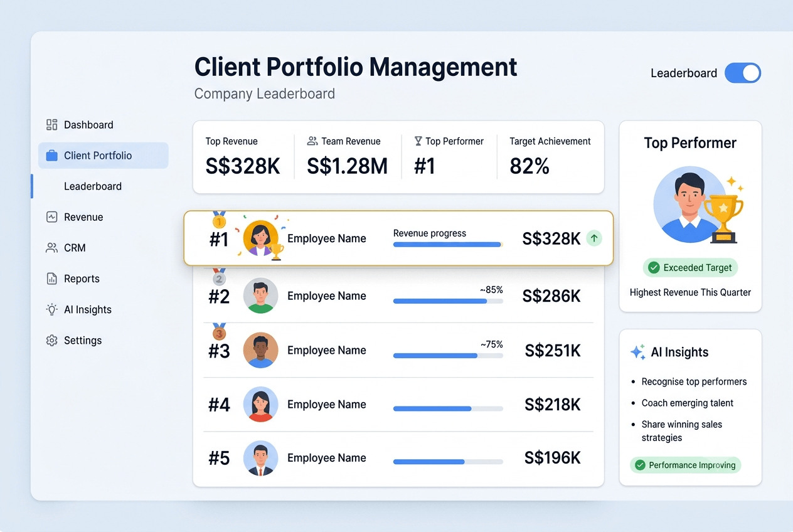Click 'Recognise top performers' insight
Screen dimensions: 793x532
[694, 381]
